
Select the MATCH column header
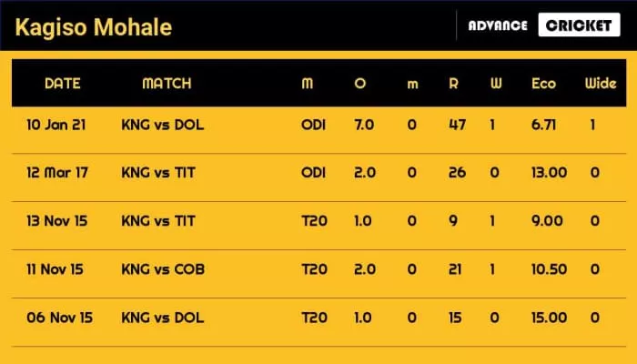(167, 84)
